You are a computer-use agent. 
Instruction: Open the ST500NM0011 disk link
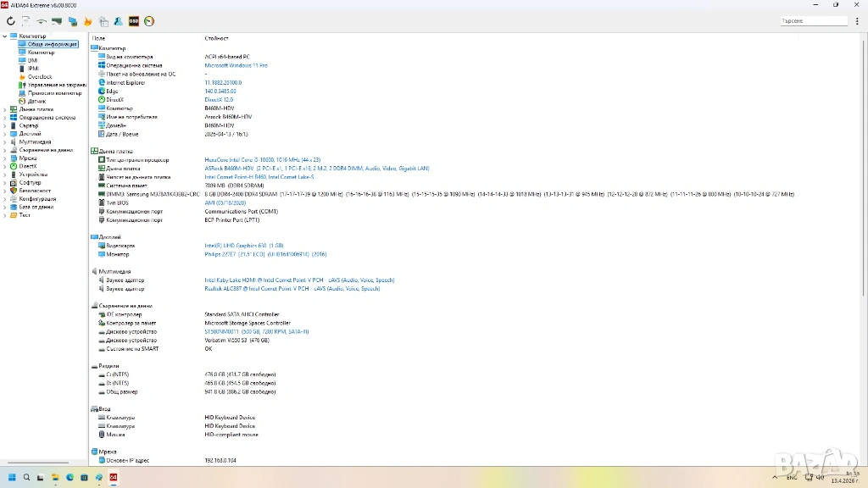(257, 332)
